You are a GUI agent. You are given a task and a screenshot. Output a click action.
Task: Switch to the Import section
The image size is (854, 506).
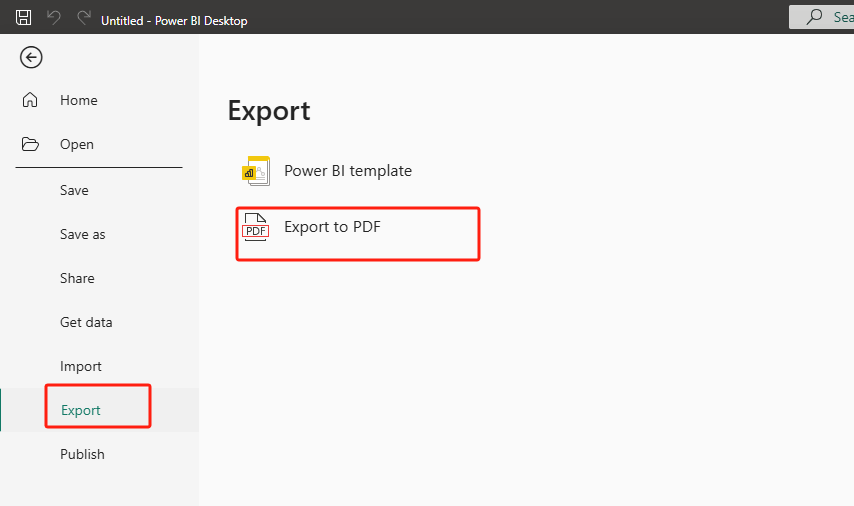click(x=81, y=366)
